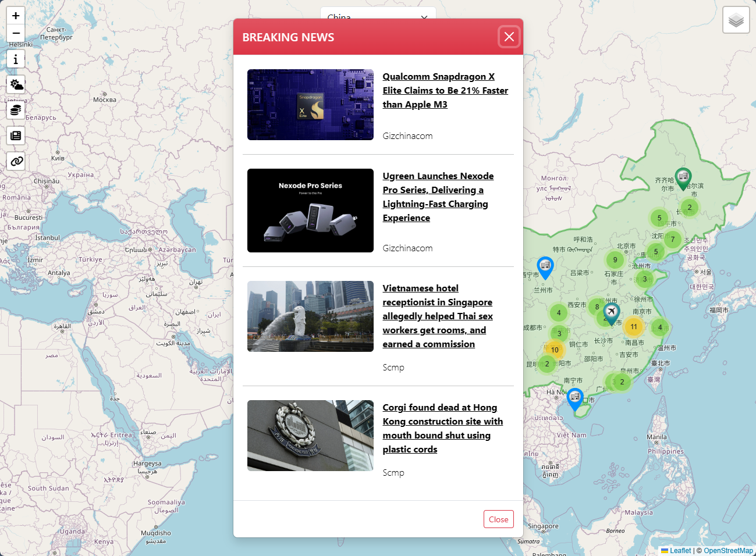Open the Vietnamese hotel receptionist article
Screen dimensions: 756x556
[x=438, y=316]
